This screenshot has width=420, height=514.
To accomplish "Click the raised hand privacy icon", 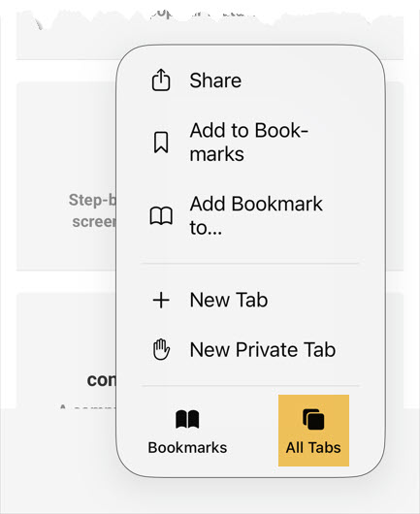I will click(161, 349).
